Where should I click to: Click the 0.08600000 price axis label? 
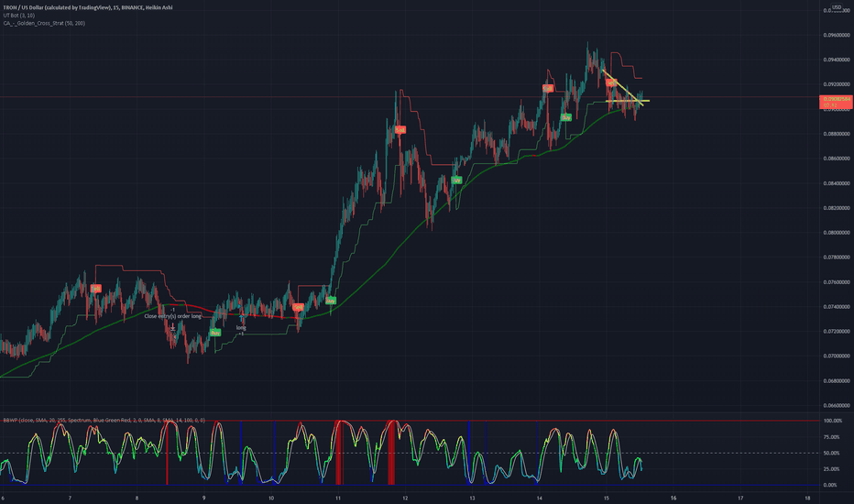(836, 159)
